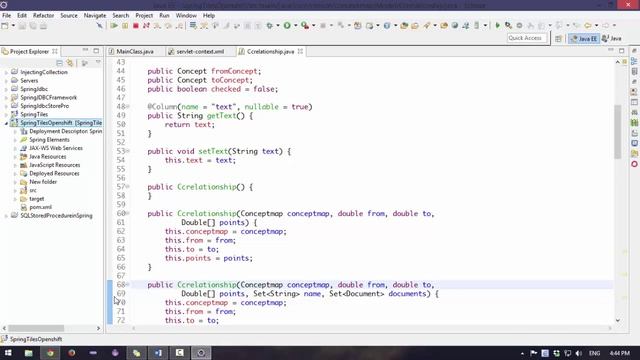Click the green Run arrow near Quick Access

click(x=498, y=26)
